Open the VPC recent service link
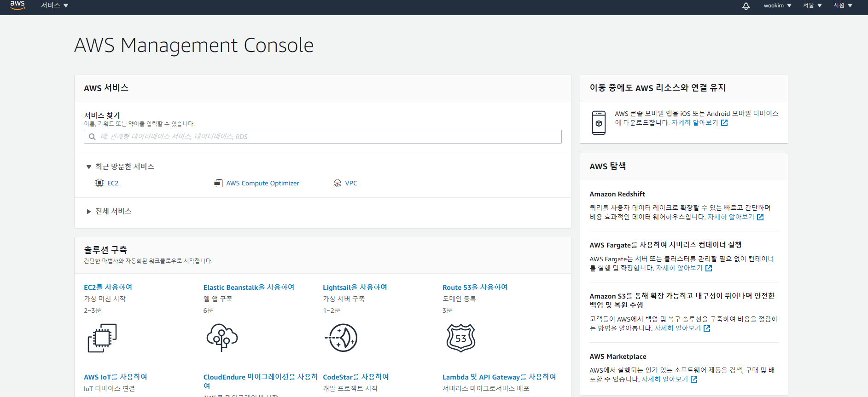Viewport: 868px width, 397px height. point(351,183)
